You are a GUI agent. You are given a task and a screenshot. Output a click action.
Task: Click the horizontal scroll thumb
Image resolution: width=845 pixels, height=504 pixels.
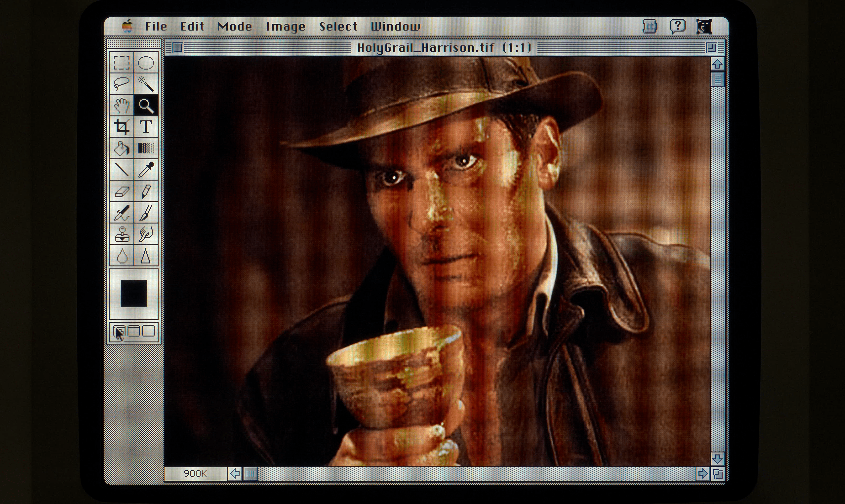click(x=251, y=473)
